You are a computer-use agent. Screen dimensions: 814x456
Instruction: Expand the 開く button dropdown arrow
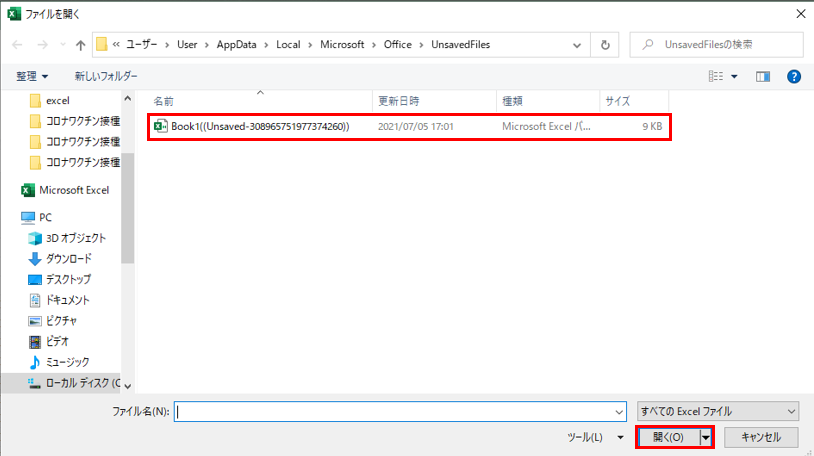(705, 437)
